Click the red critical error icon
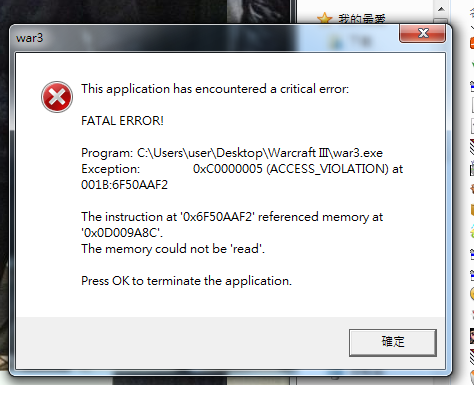Screen dimensions: 476x402 [57, 97]
